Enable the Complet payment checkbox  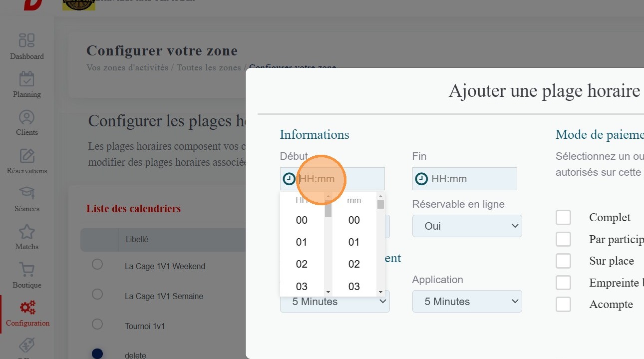tap(563, 218)
